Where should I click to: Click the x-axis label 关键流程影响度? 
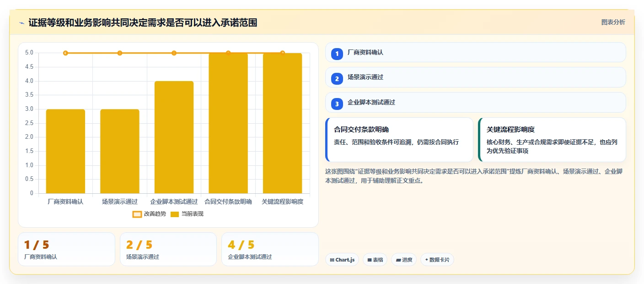(x=282, y=202)
